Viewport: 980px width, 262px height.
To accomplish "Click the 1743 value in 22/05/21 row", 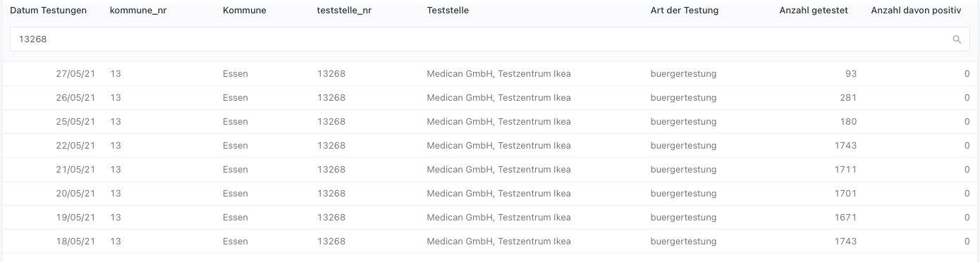I will tap(845, 146).
